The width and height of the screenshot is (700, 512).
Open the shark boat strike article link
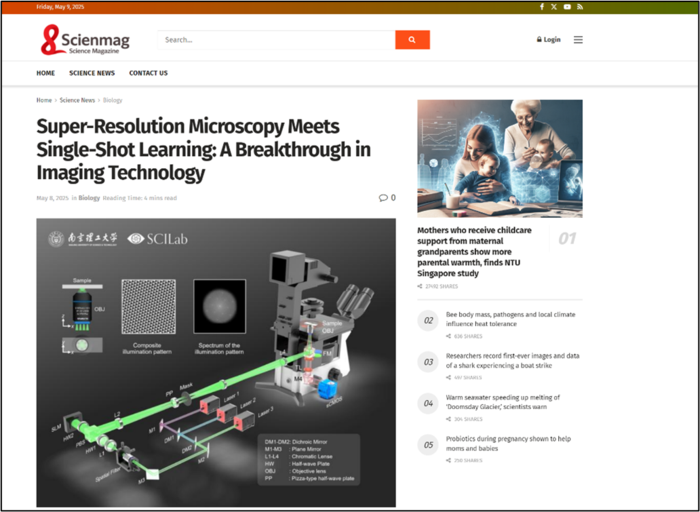(512, 361)
